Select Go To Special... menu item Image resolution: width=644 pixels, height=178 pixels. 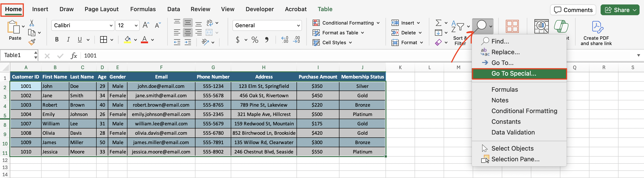click(519, 74)
